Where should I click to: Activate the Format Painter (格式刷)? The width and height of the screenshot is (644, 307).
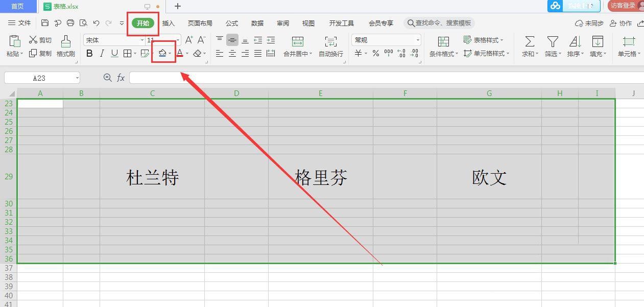[x=65, y=46]
